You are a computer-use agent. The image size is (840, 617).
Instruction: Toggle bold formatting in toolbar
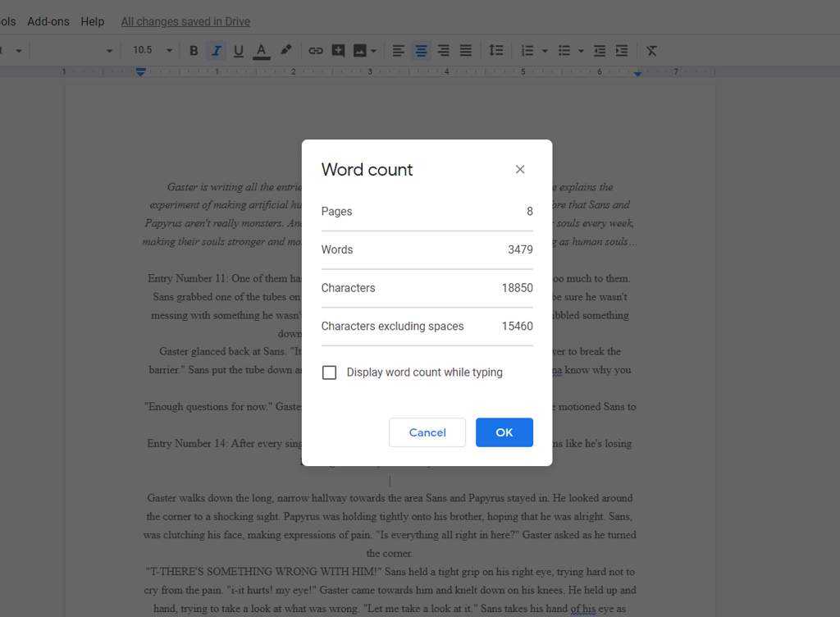(x=194, y=51)
